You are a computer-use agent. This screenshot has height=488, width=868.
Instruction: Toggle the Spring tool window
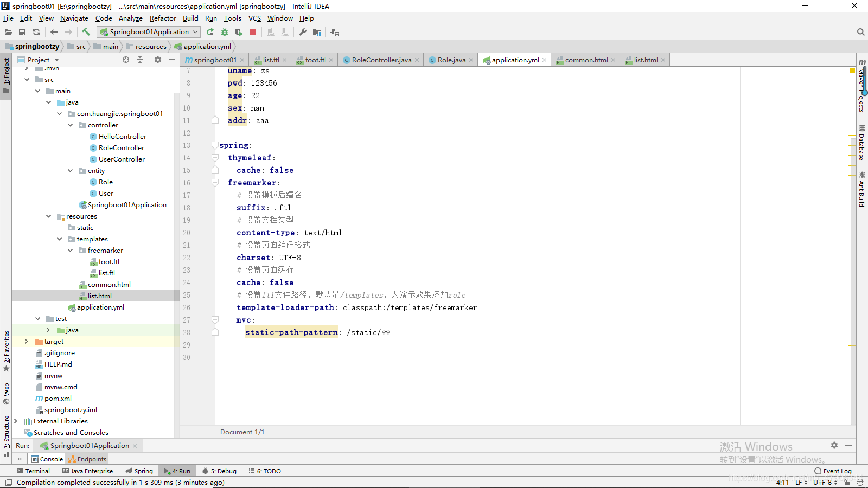pos(139,471)
